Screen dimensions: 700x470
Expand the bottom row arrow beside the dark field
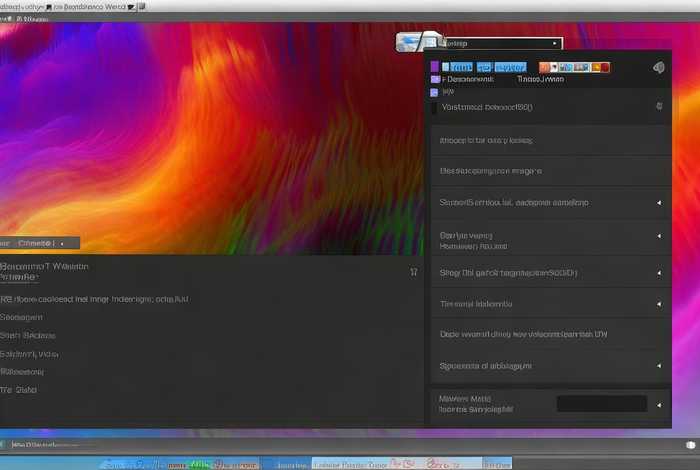658,405
